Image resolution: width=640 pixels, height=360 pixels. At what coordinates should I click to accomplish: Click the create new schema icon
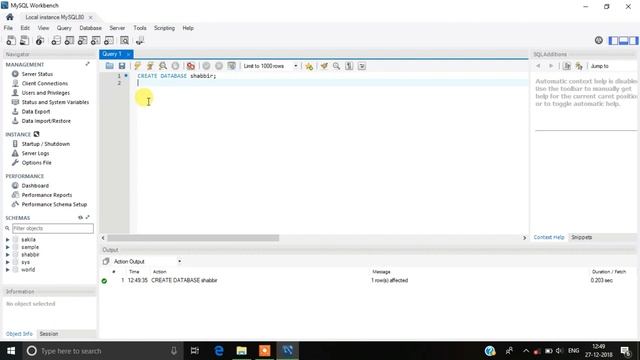[x=56, y=40]
